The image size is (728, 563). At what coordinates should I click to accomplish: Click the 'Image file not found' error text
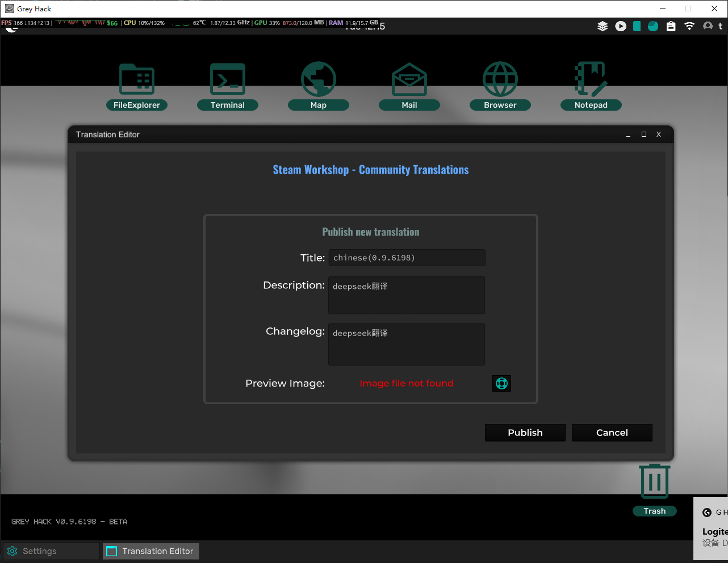click(407, 384)
